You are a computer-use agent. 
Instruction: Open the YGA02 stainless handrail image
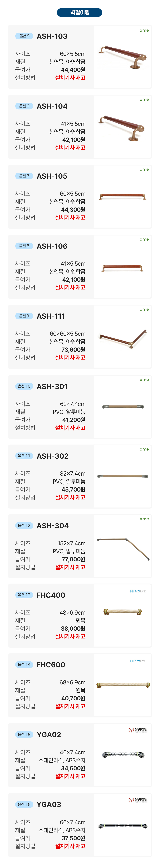pos(123,755)
